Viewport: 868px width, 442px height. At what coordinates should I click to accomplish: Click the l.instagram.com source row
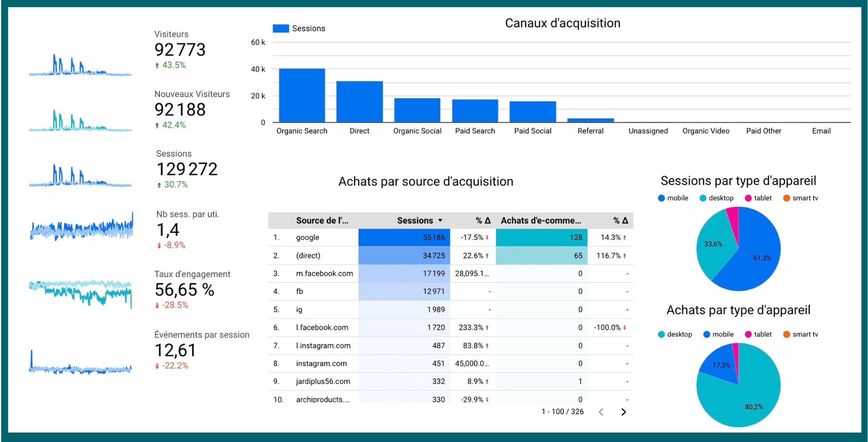(x=450, y=345)
